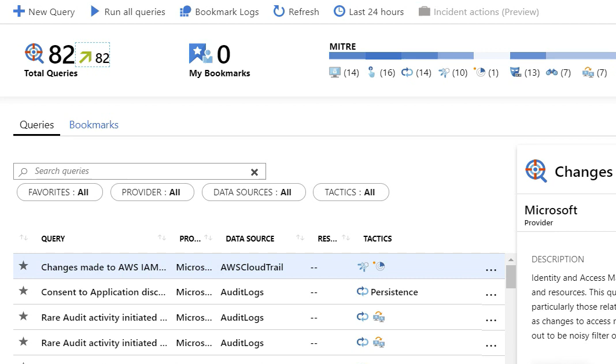Open the DATA SOURCES filter
Viewport: 616px width, 364px height.
[x=253, y=192]
